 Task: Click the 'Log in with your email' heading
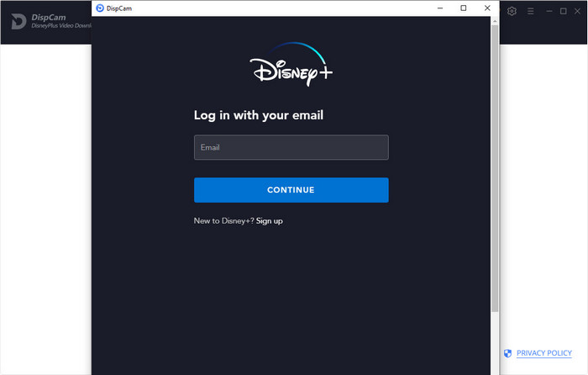(259, 115)
